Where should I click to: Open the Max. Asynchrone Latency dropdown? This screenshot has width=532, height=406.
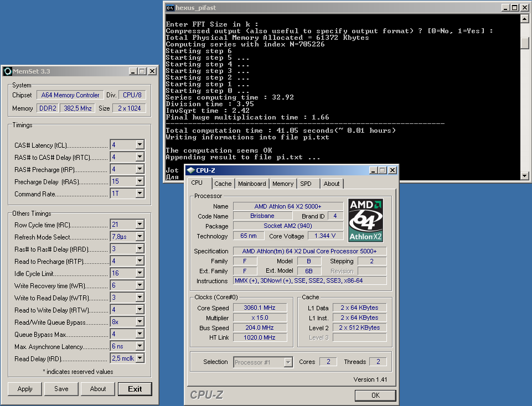(x=140, y=346)
